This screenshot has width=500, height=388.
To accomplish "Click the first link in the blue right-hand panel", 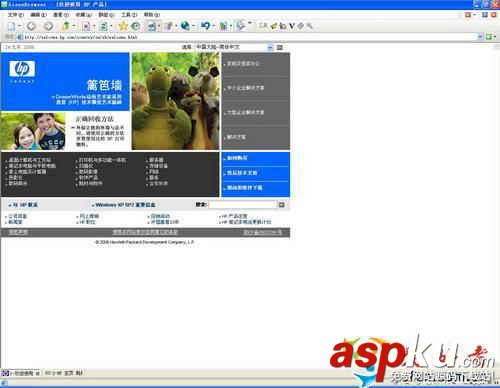I will 237,158.
